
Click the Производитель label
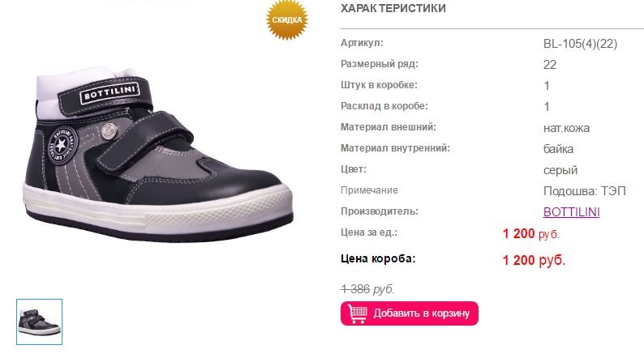[379, 211]
